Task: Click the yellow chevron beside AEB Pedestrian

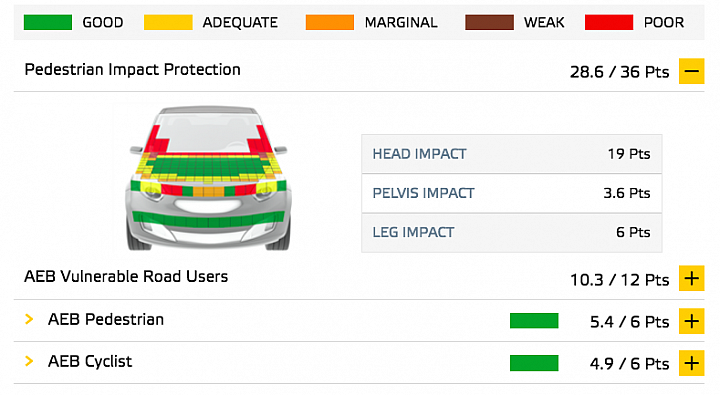Action: coord(29,319)
